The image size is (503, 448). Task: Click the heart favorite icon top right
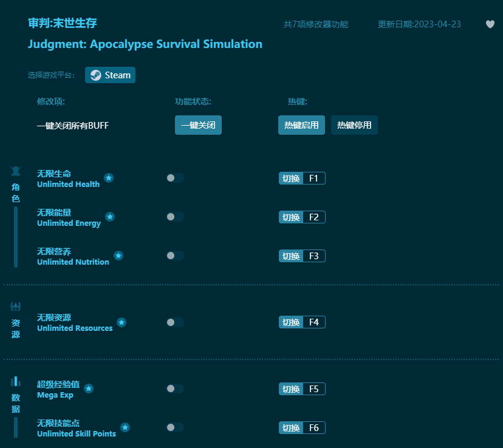[x=489, y=24]
